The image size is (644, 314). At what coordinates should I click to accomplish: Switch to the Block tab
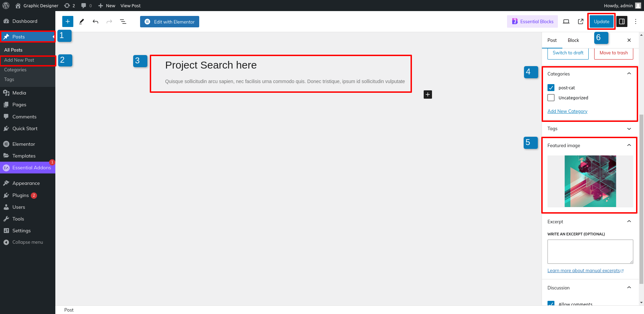(573, 40)
